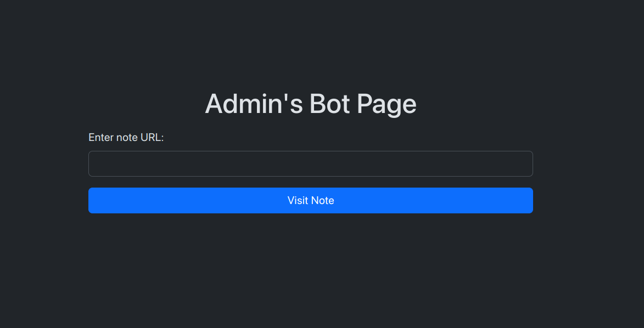Viewport: 644px width, 328px height.
Task: Click the Visit Note button
Action: [x=310, y=200]
